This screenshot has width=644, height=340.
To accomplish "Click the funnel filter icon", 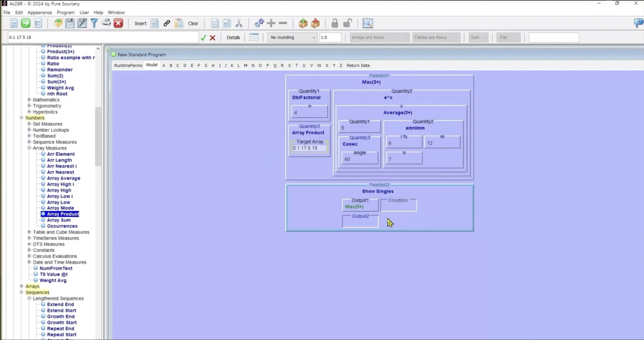I will tap(94, 23).
